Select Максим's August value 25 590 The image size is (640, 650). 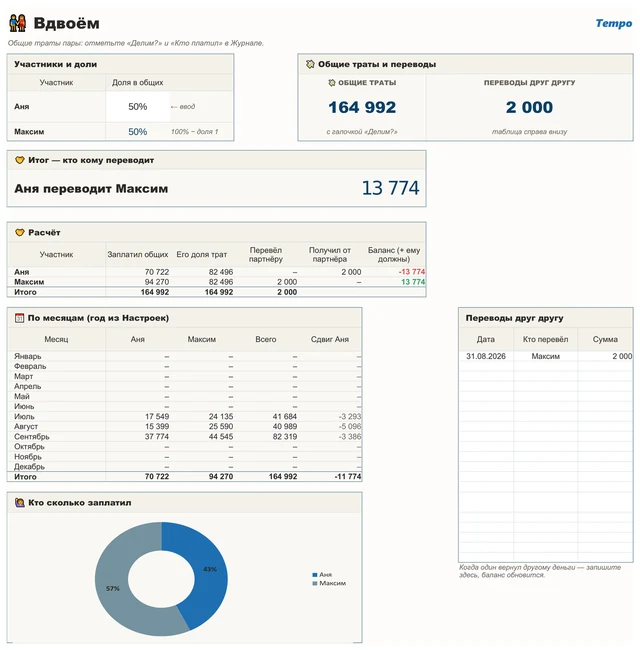221,427
